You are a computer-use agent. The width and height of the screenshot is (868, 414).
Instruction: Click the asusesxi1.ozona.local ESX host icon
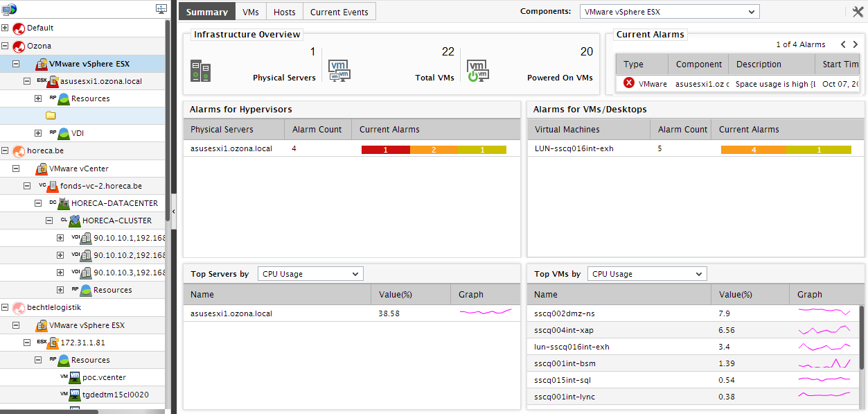coord(53,81)
